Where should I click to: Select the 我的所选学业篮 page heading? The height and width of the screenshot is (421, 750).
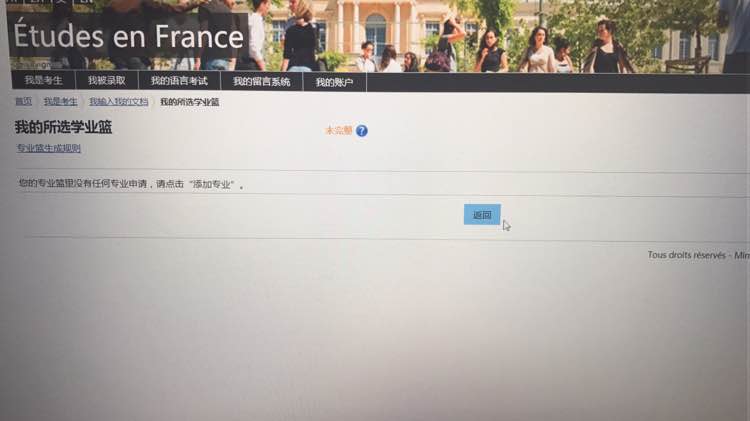63,127
